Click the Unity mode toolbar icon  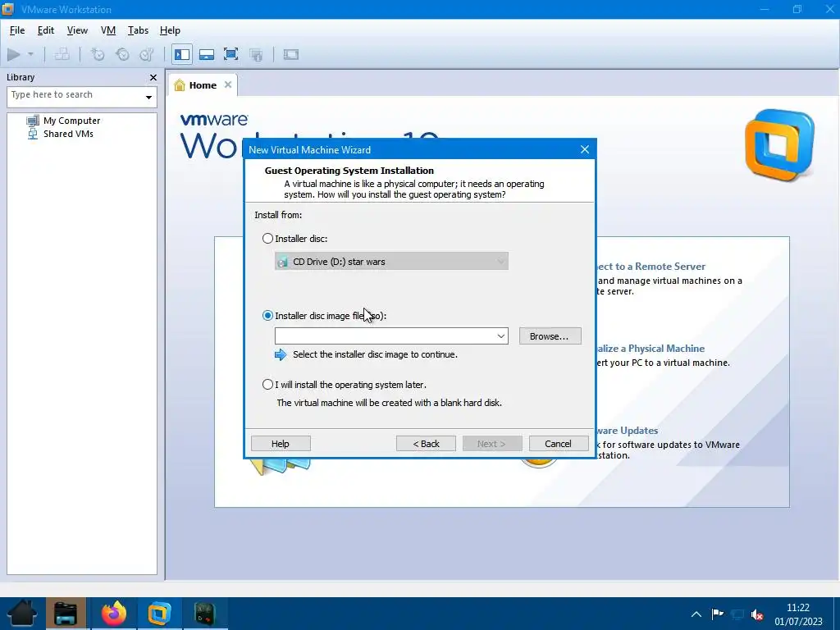pyautogui.click(x=256, y=54)
